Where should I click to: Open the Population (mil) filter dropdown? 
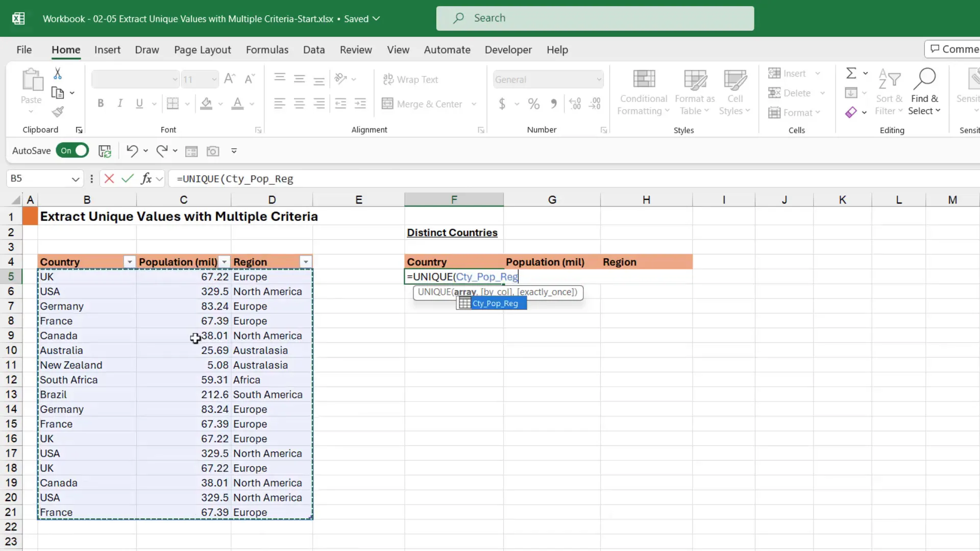coord(224,262)
